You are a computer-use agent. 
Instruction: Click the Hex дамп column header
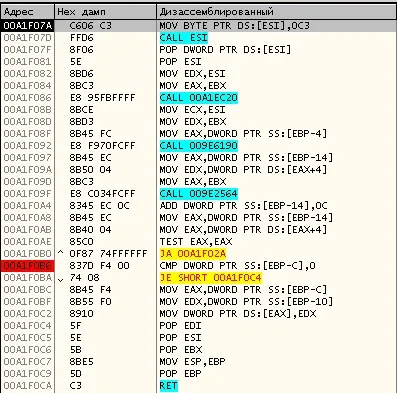(105, 12)
